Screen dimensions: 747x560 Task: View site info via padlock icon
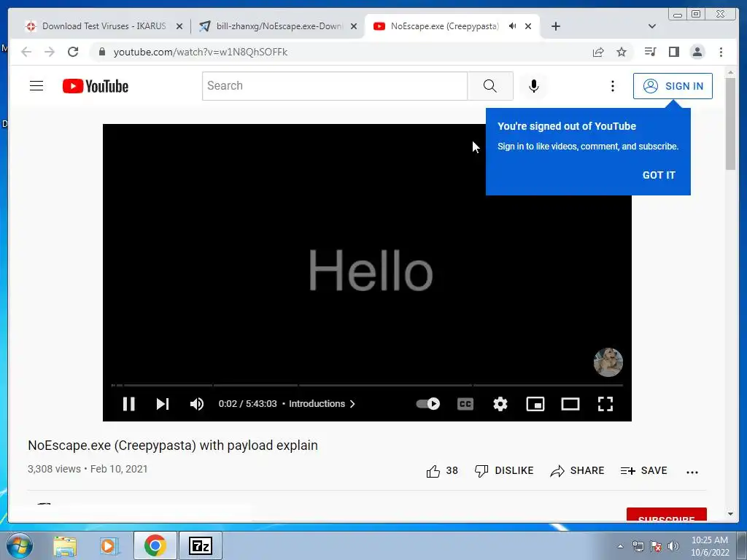point(101,52)
